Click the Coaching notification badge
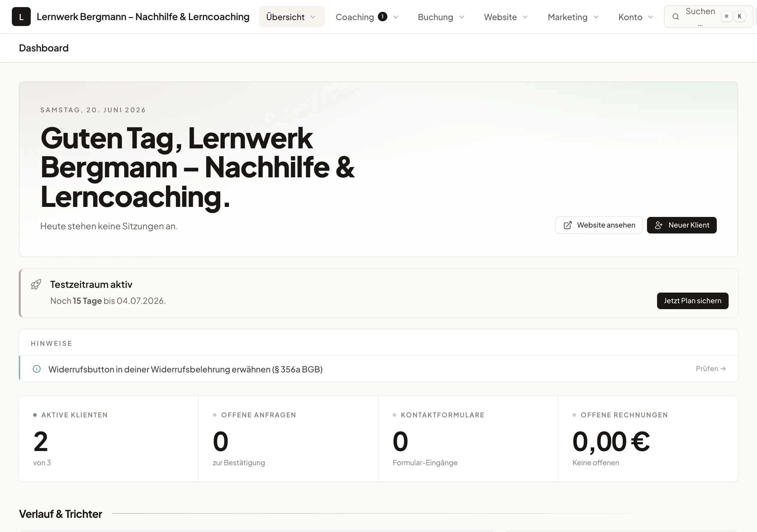Screen dimensions: 757x532 pyautogui.click(x=382, y=17)
